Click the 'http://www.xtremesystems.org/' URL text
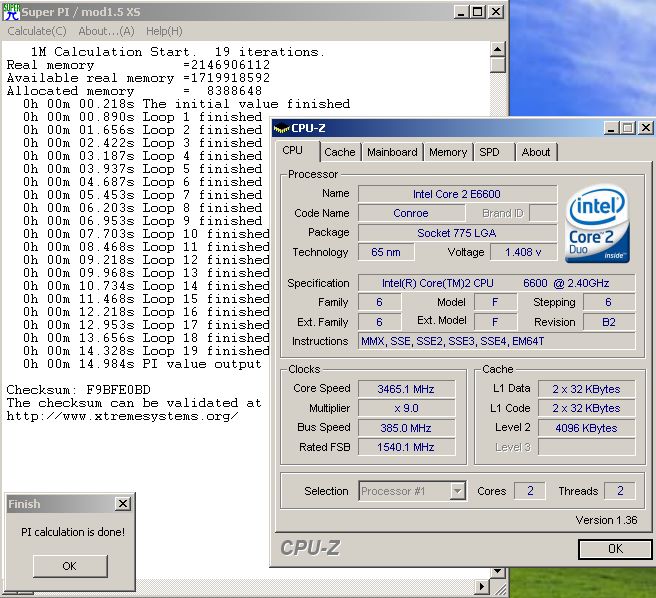Image resolution: width=656 pixels, height=598 pixels. click(x=123, y=416)
